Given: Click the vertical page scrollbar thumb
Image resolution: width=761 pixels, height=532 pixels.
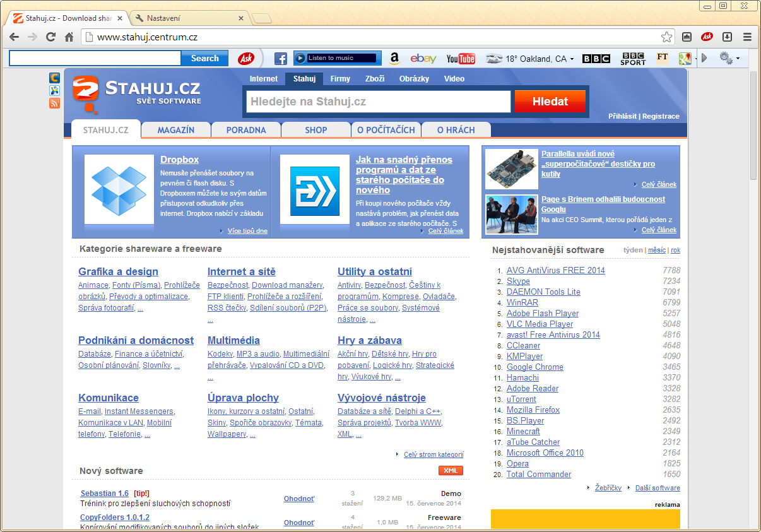Looking at the screenshot, I should tap(753, 126).
